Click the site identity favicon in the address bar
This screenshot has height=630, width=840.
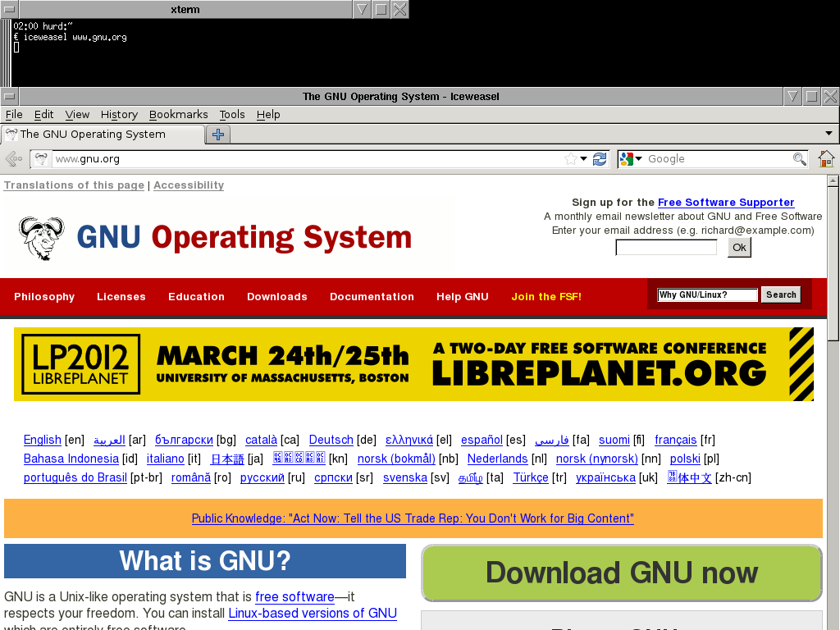pos(41,159)
